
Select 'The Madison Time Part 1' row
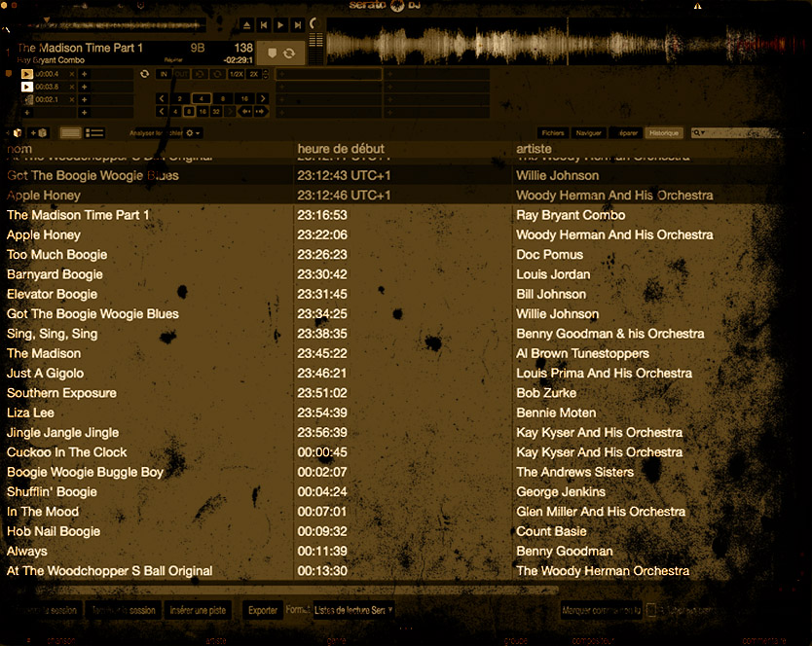tap(393, 215)
